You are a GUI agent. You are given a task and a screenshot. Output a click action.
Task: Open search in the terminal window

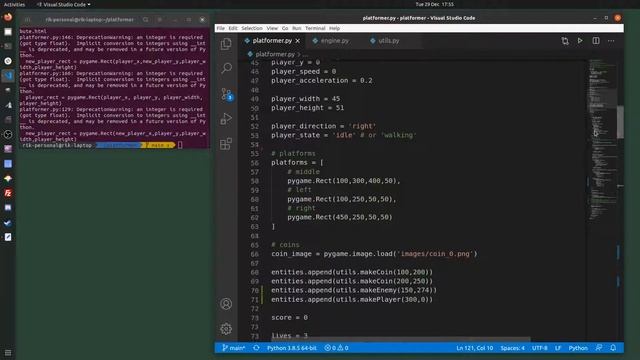tap(146, 20)
